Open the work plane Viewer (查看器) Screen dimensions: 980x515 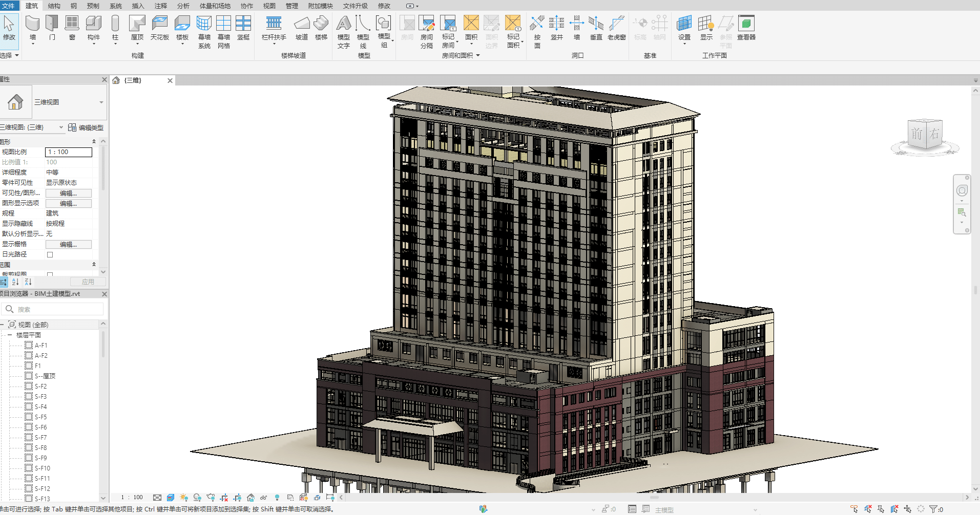click(x=746, y=24)
